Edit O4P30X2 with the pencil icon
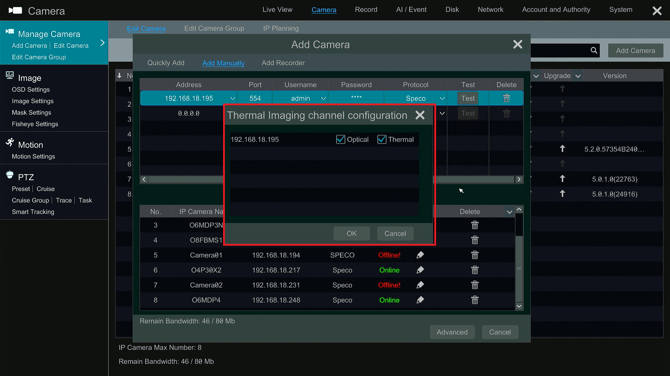 click(420, 270)
